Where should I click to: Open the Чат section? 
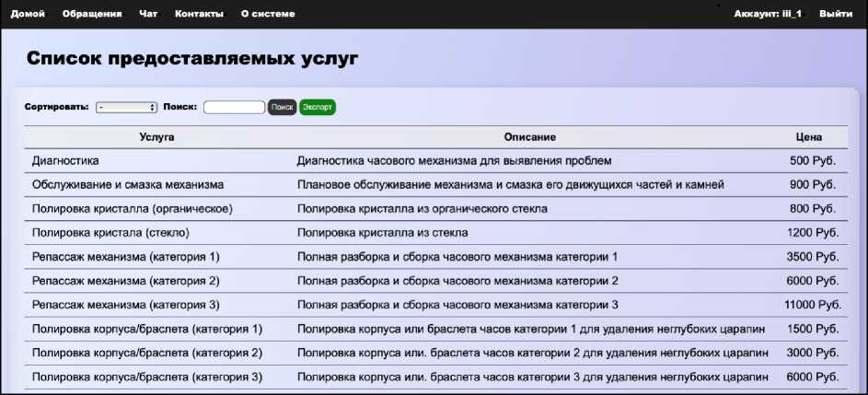148,14
